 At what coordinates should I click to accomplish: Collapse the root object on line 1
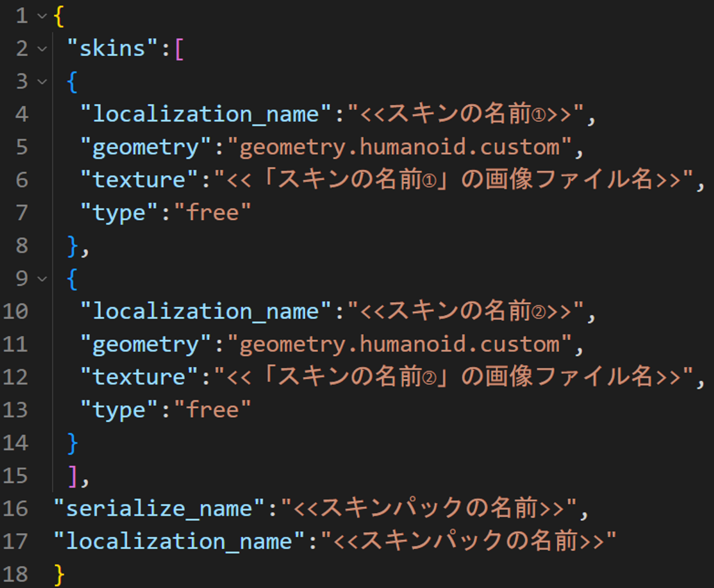42,16
